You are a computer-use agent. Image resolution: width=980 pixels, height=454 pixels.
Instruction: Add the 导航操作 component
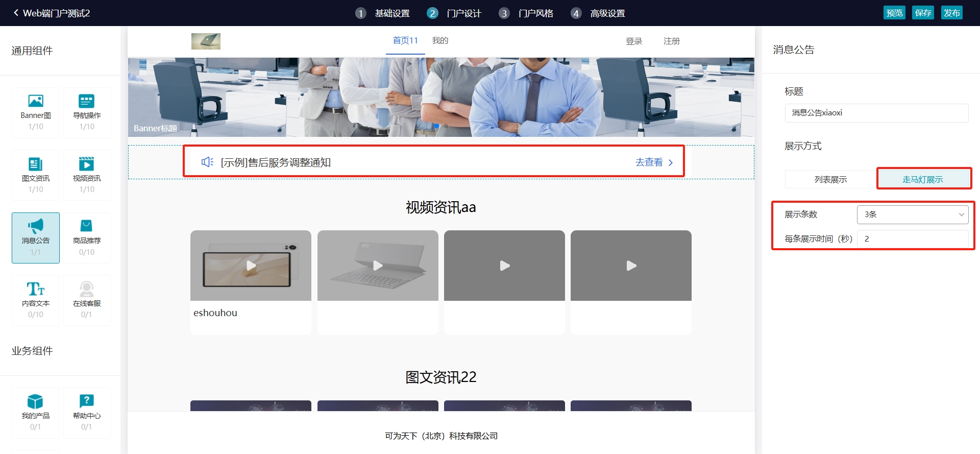pyautogui.click(x=87, y=112)
